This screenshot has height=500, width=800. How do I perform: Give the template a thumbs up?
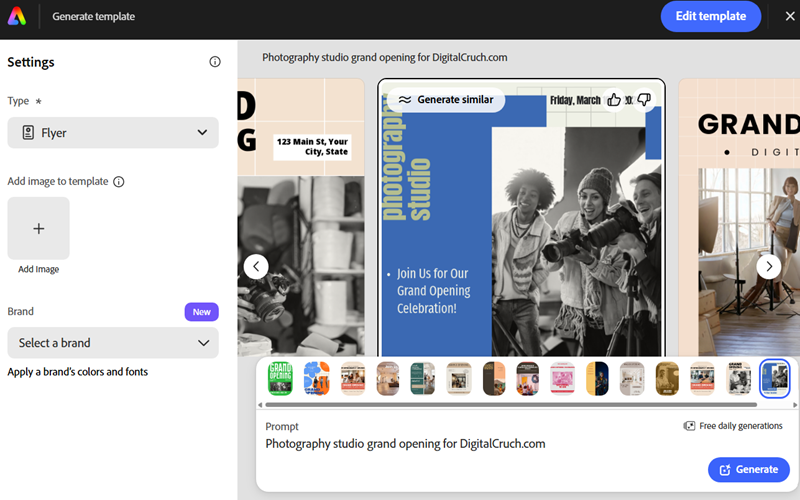click(x=614, y=99)
